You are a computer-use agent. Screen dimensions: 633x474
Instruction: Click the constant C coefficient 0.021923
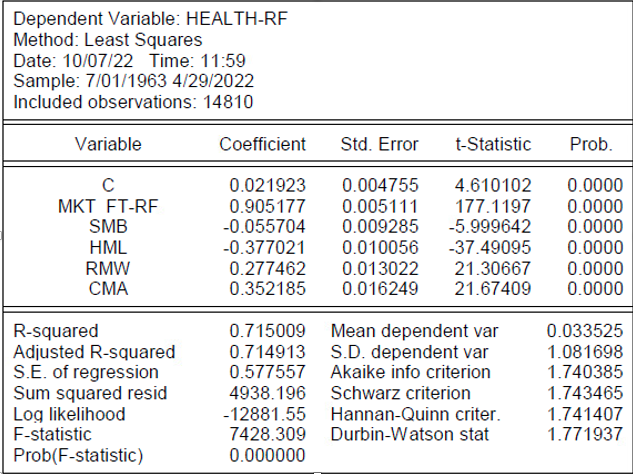pos(267,185)
